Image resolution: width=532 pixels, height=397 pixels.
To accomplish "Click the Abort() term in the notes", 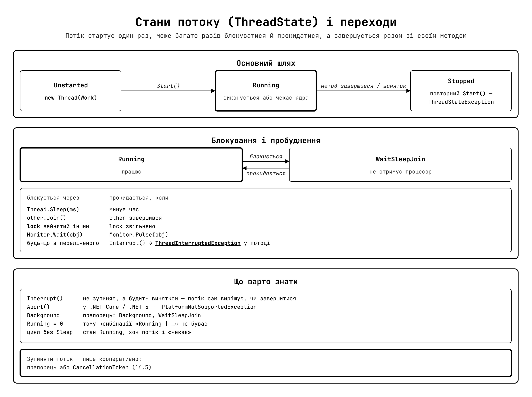I will [x=38, y=307].
